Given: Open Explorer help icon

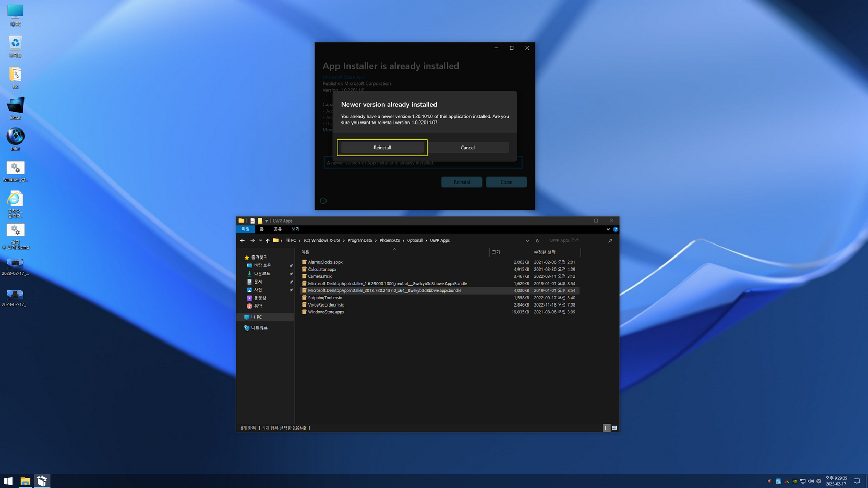Looking at the screenshot, I should (x=616, y=229).
